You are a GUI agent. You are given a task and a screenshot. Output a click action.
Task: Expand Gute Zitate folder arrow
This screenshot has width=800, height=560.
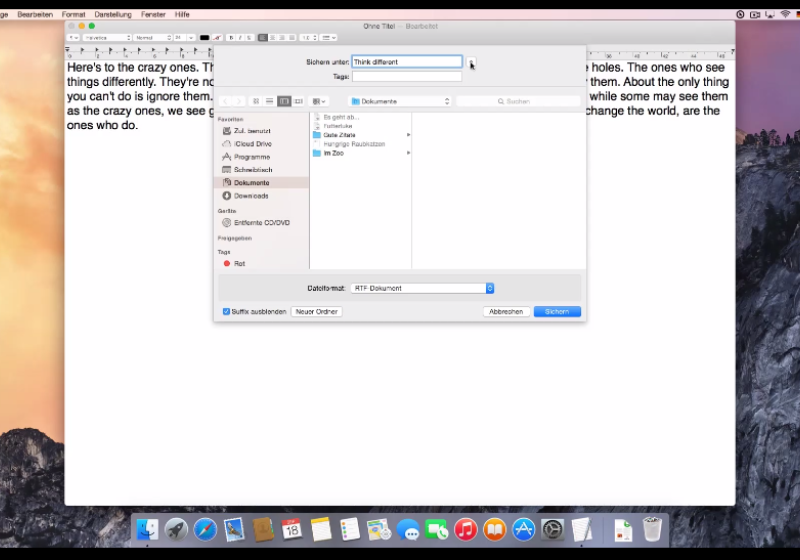[408, 135]
